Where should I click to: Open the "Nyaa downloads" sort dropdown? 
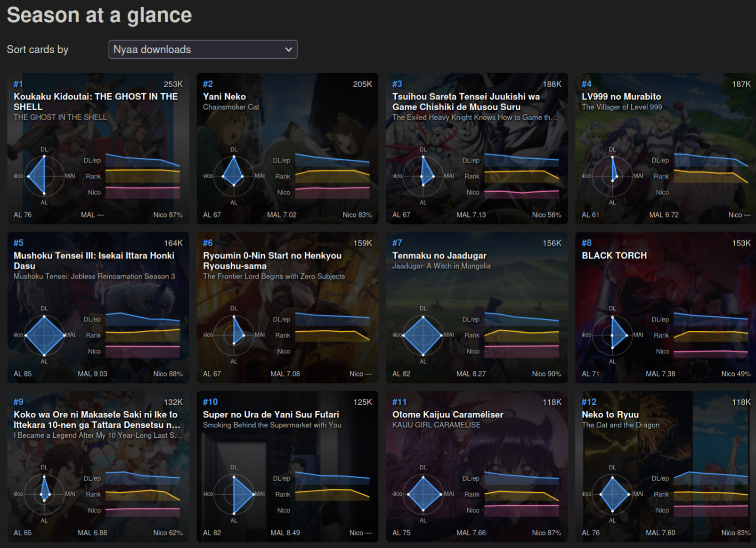click(203, 49)
